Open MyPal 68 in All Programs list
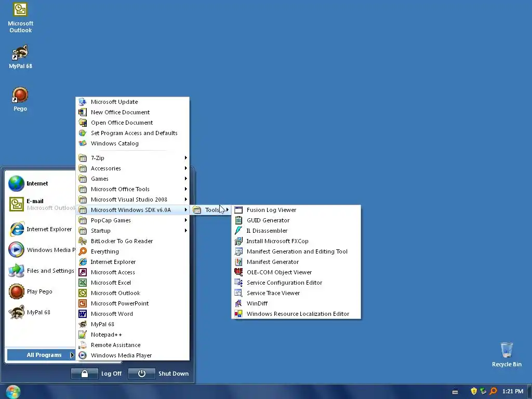 point(132,324)
